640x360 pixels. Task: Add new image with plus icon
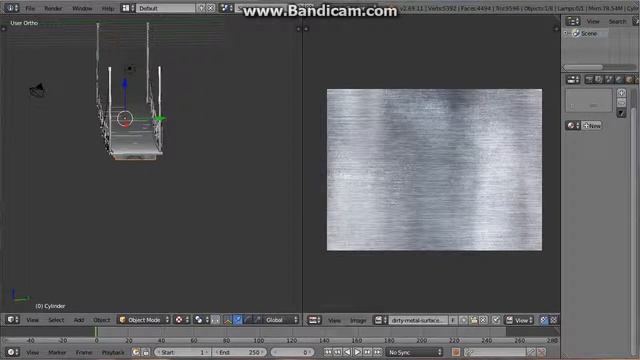point(463,320)
